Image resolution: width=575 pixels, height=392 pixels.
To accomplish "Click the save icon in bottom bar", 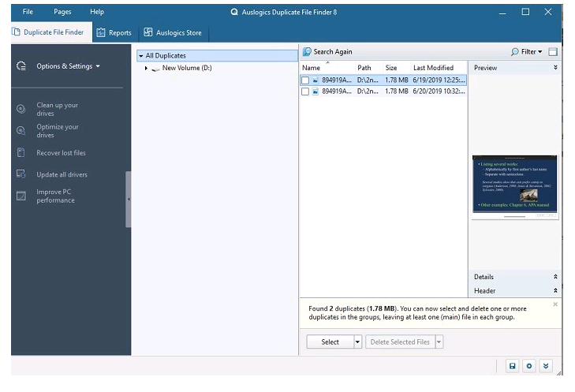I will pos(512,366).
